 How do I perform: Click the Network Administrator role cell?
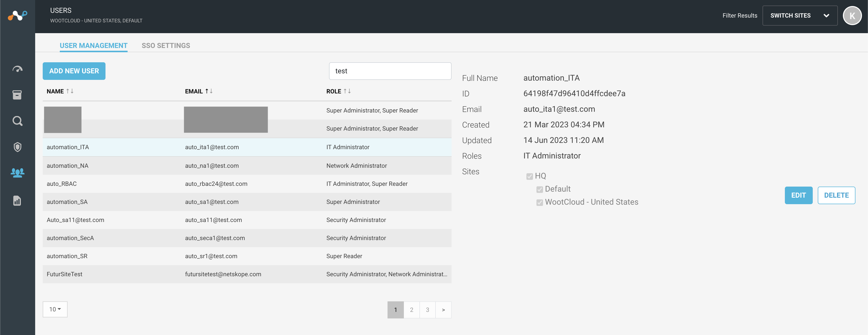(x=356, y=166)
